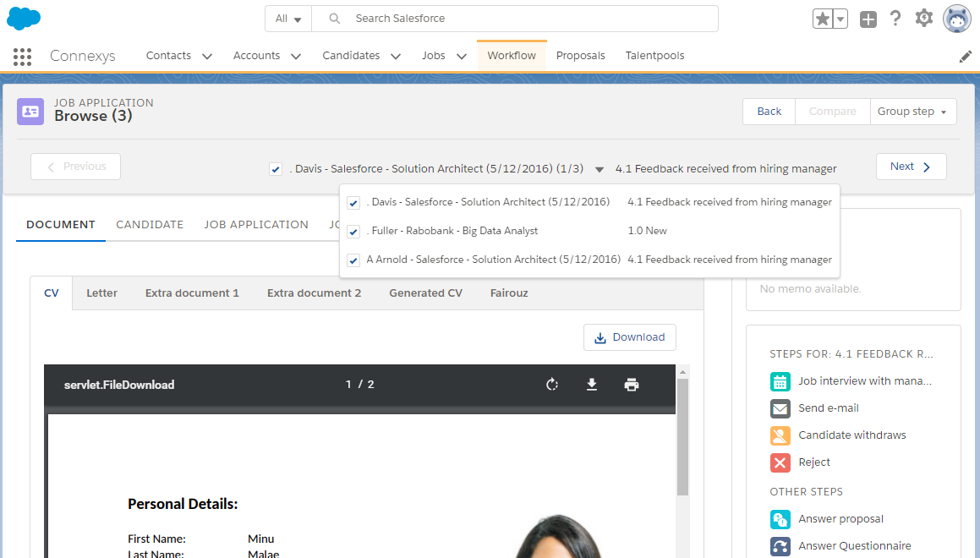The image size is (980, 558).
Task: Click the Contacts nav tab label
Action: point(169,56)
